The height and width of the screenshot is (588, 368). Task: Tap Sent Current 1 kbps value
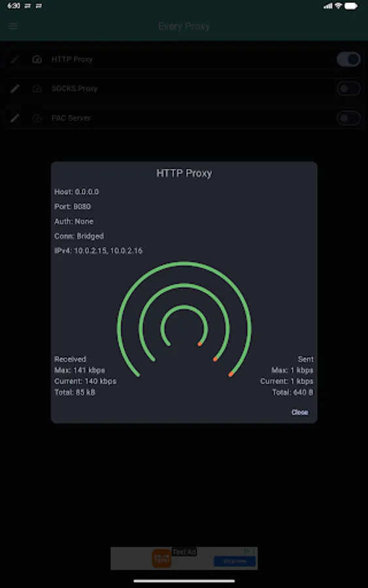point(286,381)
